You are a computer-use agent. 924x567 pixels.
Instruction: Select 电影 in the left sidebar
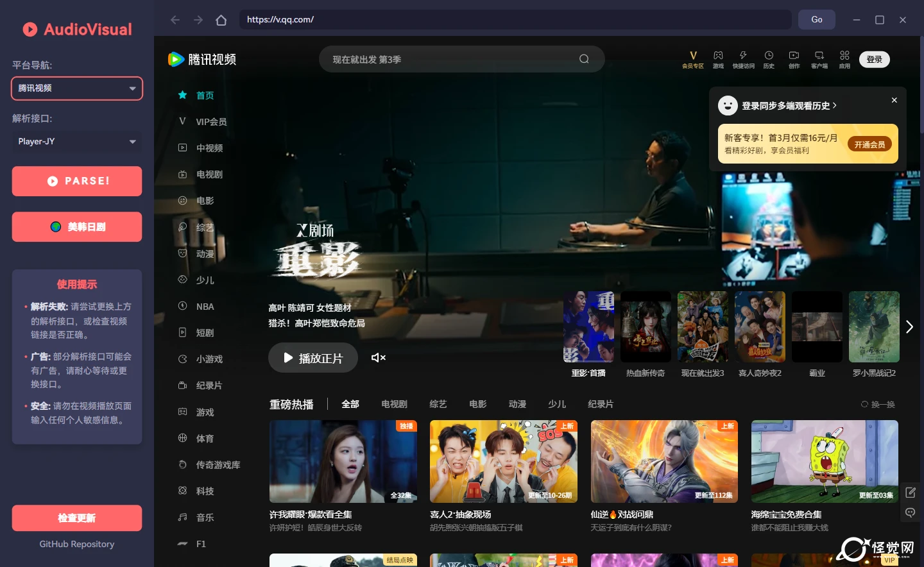click(x=205, y=201)
